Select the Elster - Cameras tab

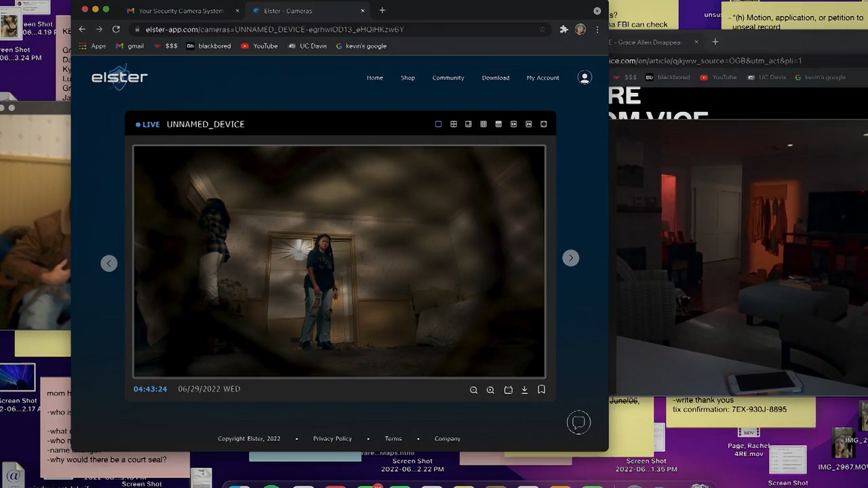309,11
